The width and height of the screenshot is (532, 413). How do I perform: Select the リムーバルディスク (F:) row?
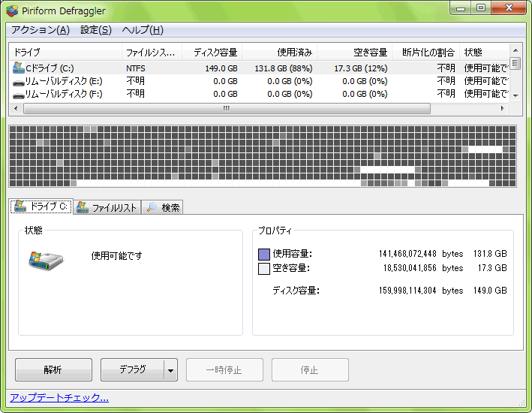pyautogui.click(x=260, y=94)
